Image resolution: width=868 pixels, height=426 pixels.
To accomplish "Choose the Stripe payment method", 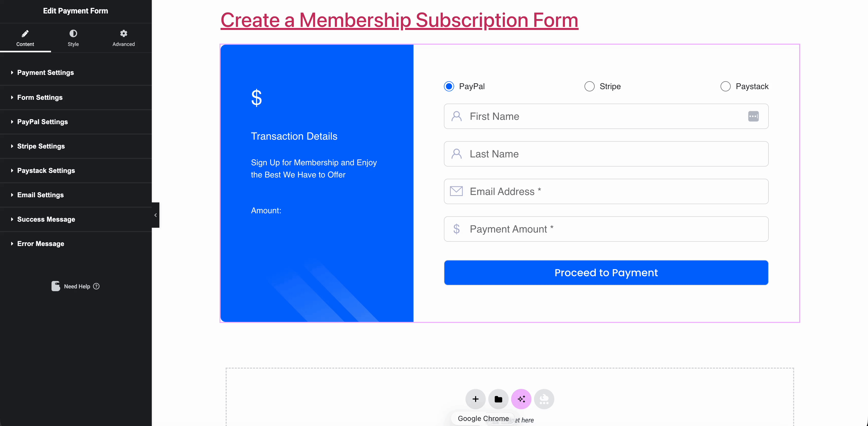I will point(589,86).
